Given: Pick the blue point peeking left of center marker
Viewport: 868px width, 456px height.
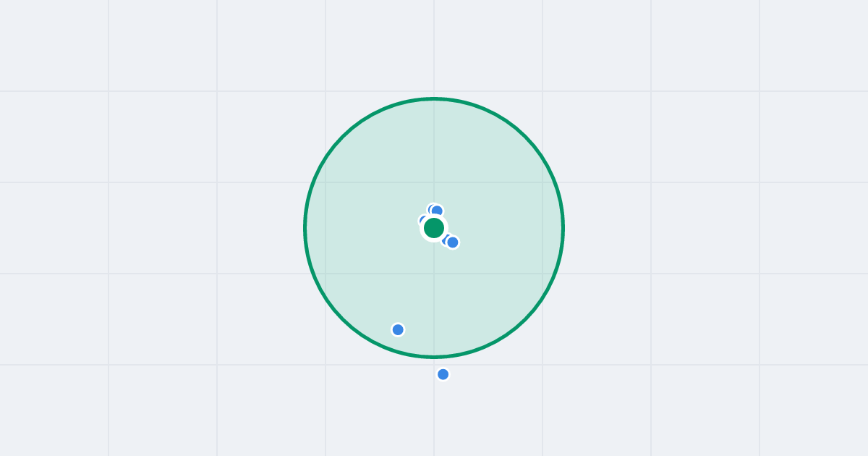Looking at the screenshot, I should coord(424,221).
